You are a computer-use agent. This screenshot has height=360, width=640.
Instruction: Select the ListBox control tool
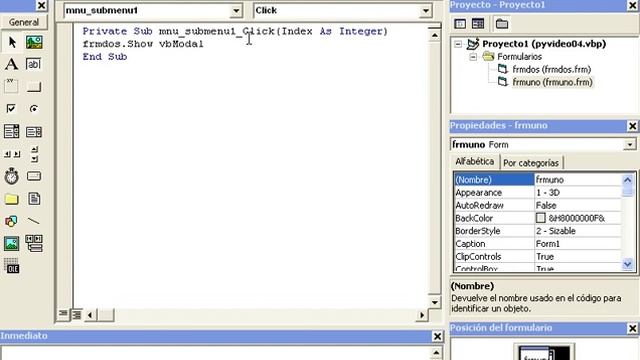coord(33,131)
